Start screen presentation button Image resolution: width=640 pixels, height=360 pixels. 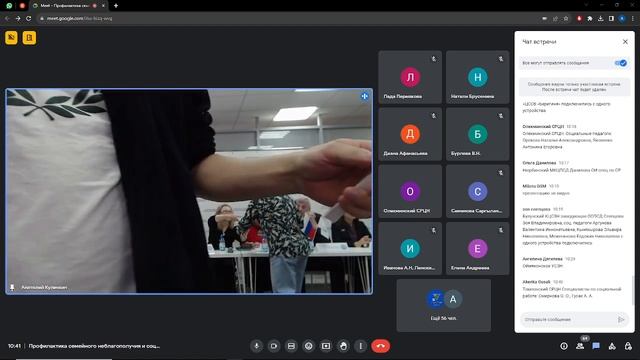tap(326, 346)
